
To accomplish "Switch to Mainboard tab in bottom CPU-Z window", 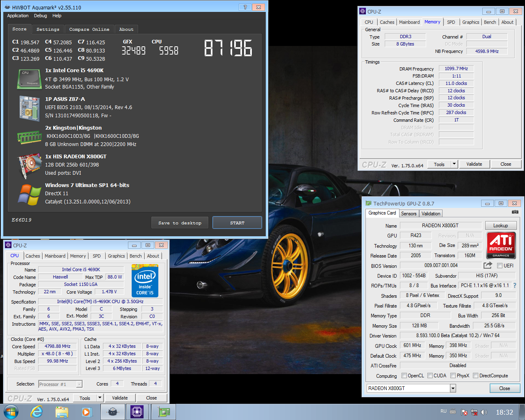I will click(x=55, y=256).
